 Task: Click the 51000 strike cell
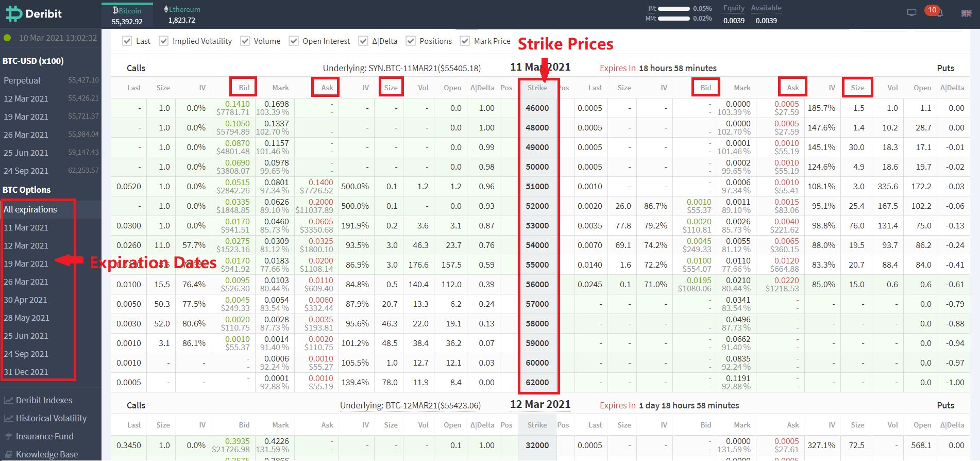(x=537, y=187)
